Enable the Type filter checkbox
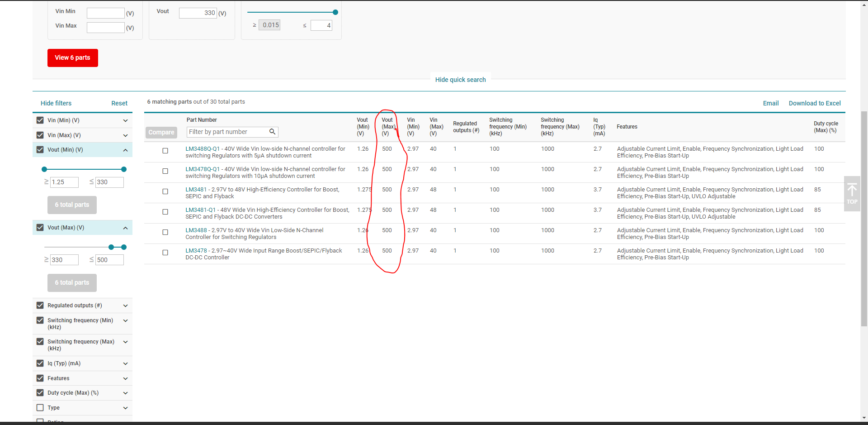868x425 pixels. [x=40, y=407]
